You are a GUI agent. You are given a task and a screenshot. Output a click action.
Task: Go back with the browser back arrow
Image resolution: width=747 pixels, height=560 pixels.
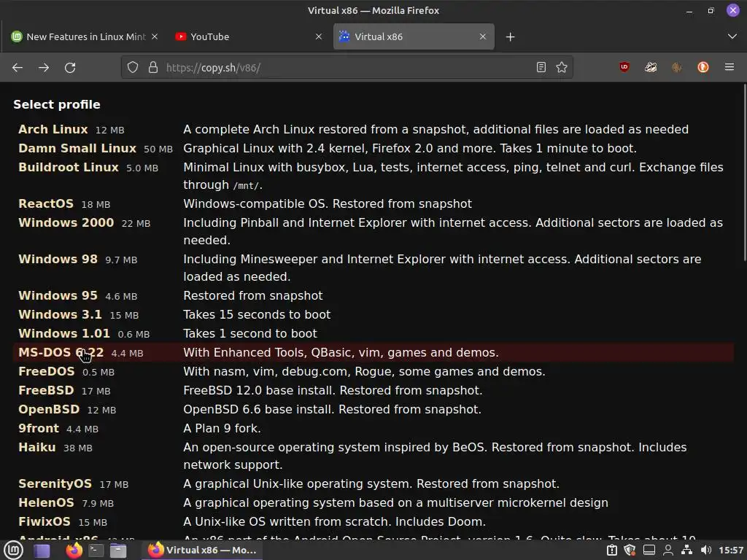(x=18, y=68)
